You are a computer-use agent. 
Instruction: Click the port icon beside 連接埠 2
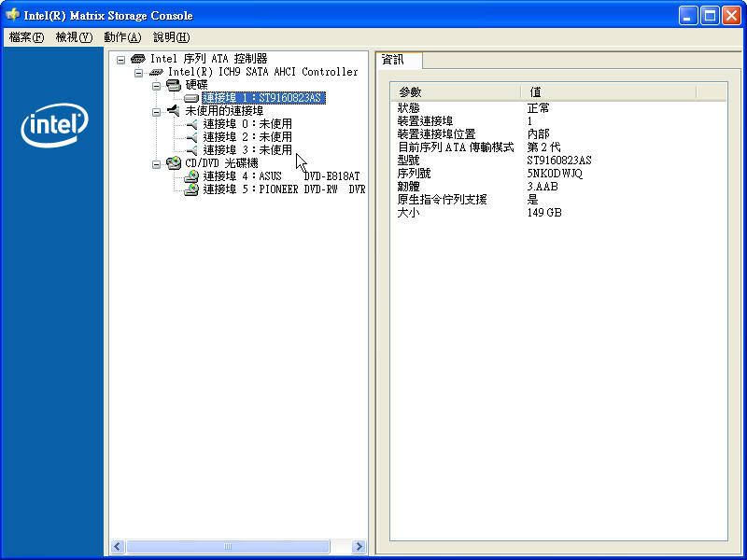[x=191, y=137]
